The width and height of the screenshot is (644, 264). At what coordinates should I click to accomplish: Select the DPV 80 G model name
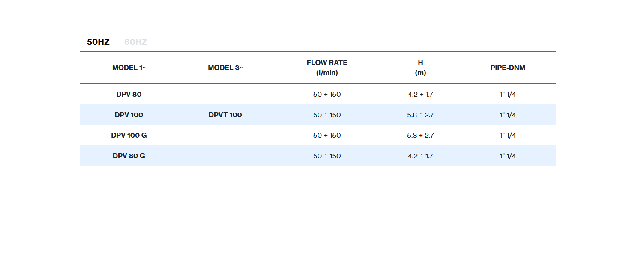(129, 156)
